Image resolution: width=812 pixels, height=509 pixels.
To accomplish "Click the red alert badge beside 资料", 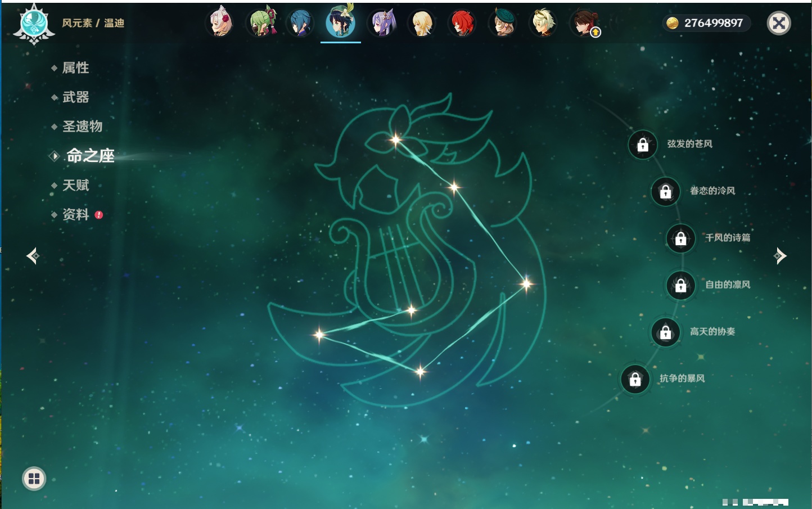I will [x=99, y=215].
